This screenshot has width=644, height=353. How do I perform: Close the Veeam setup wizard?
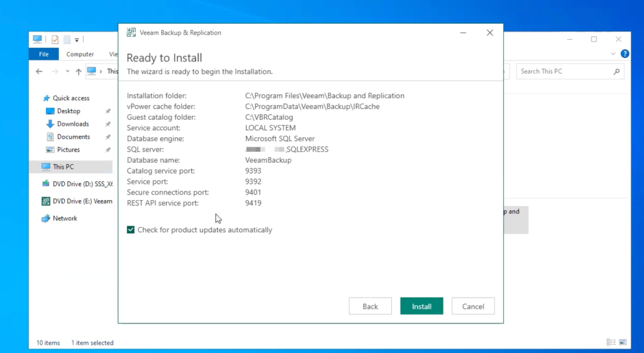tap(489, 33)
